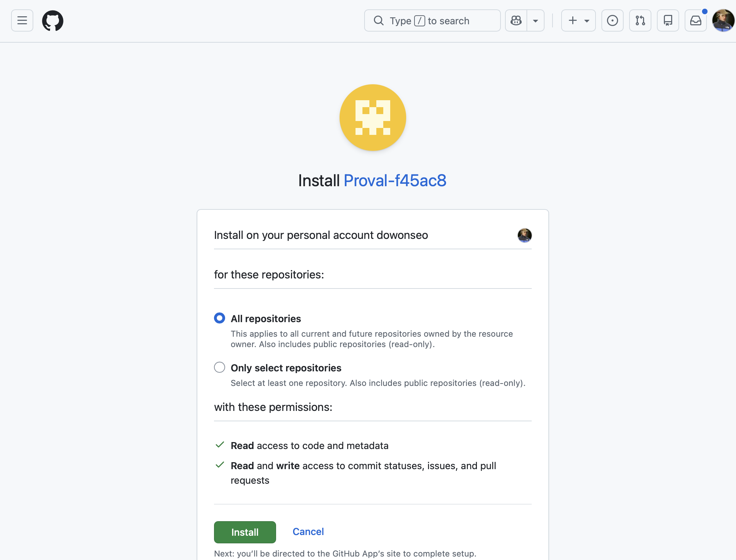Image resolution: width=736 pixels, height=560 pixels.
Task: Open the notifications inbox icon
Action: click(695, 21)
